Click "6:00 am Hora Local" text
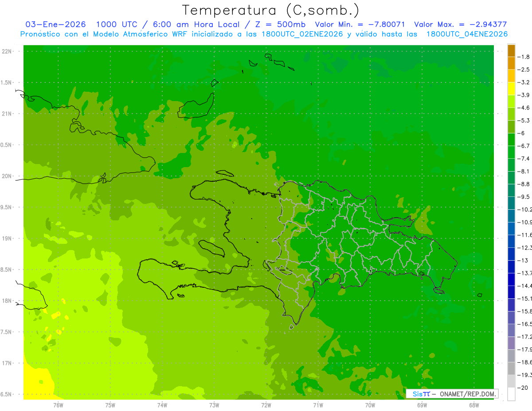This screenshot has height=411, width=532. 196,24
